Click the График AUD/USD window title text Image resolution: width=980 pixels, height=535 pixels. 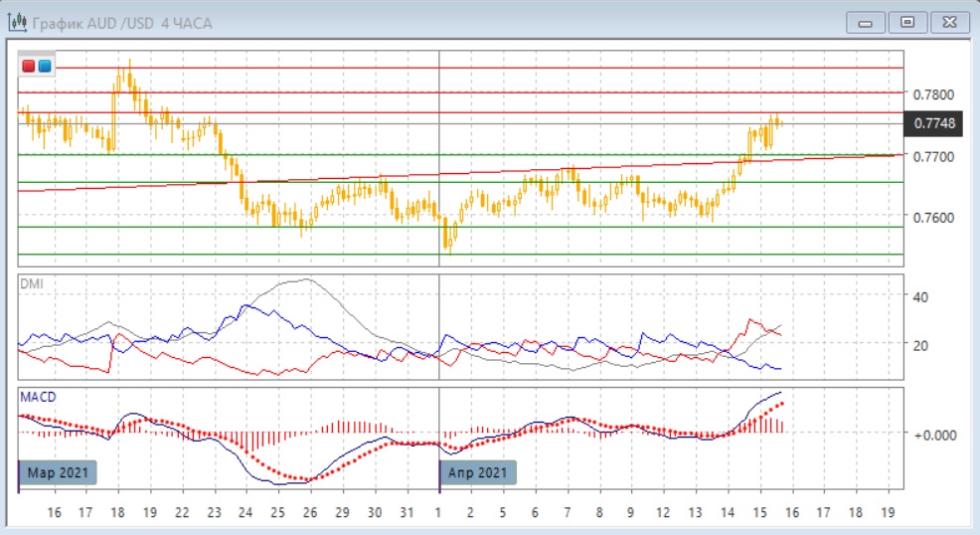click(123, 22)
